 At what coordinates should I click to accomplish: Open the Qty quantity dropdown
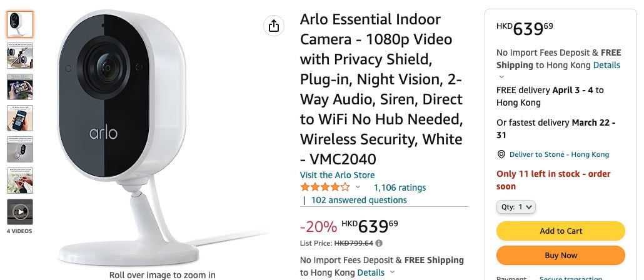(x=516, y=207)
